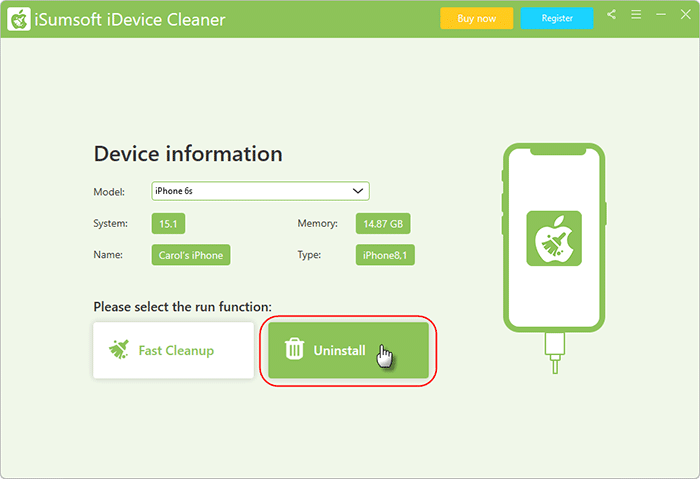Viewport: 700px width, 479px height.
Task: Click the broom icon on Fast Cleanup
Action: (x=119, y=350)
